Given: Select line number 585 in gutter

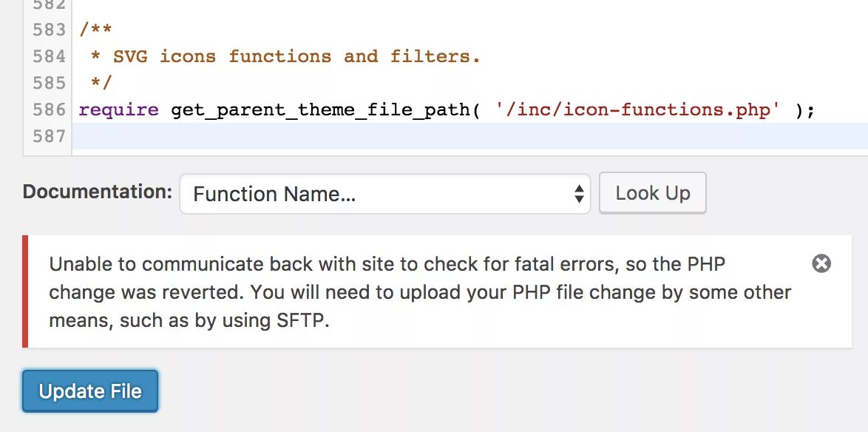Looking at the screenshot, I should [49, 83].
